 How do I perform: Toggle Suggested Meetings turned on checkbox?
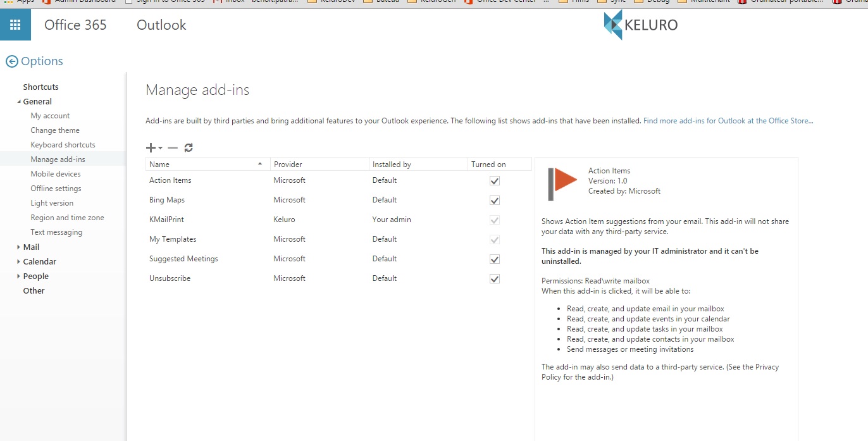(x=495, y=259)
